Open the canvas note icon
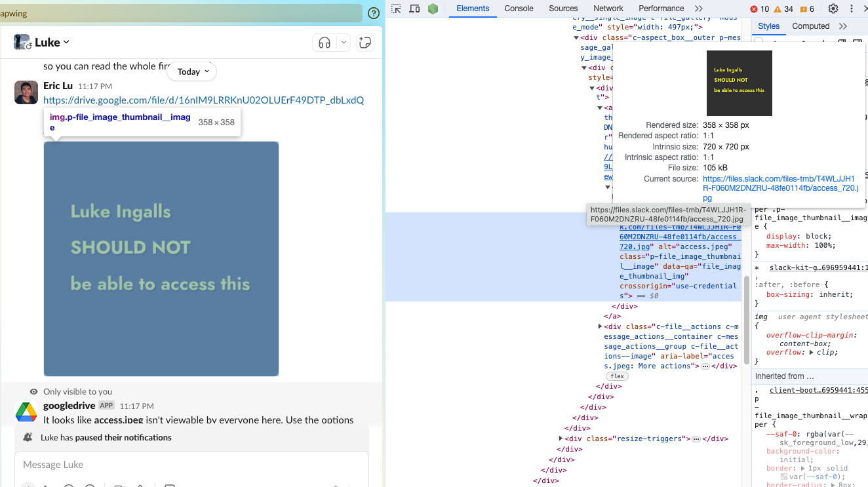 pyautogui.click(x=365, y=43)
